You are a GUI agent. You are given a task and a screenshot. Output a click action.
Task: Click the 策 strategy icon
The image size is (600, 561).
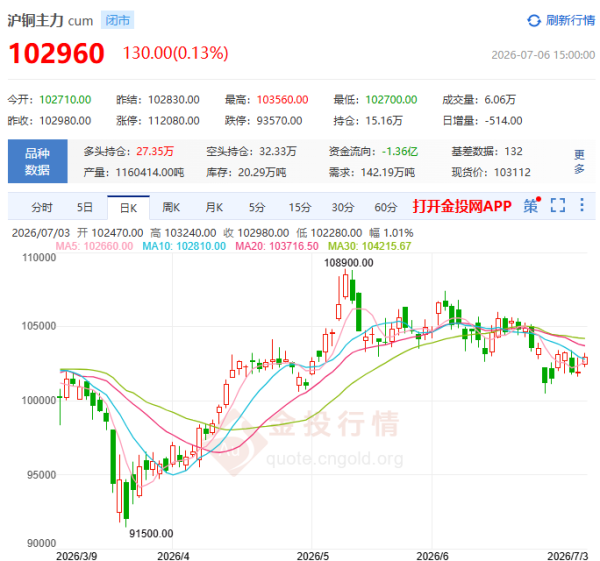coord(532,205)
